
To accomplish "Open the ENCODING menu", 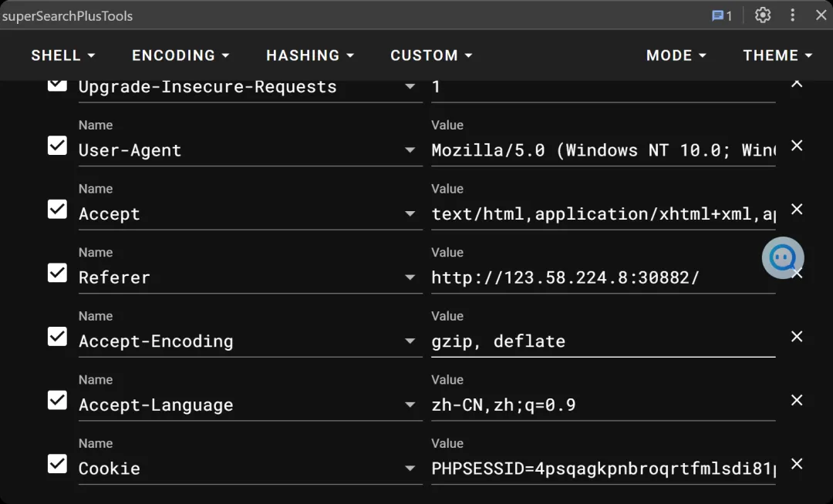I will (x=180, y=55).
